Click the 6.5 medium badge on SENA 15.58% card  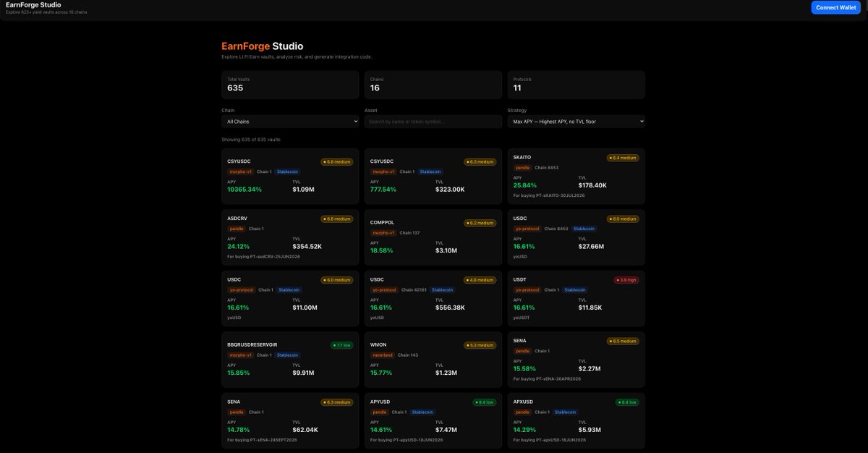[623, 341]
